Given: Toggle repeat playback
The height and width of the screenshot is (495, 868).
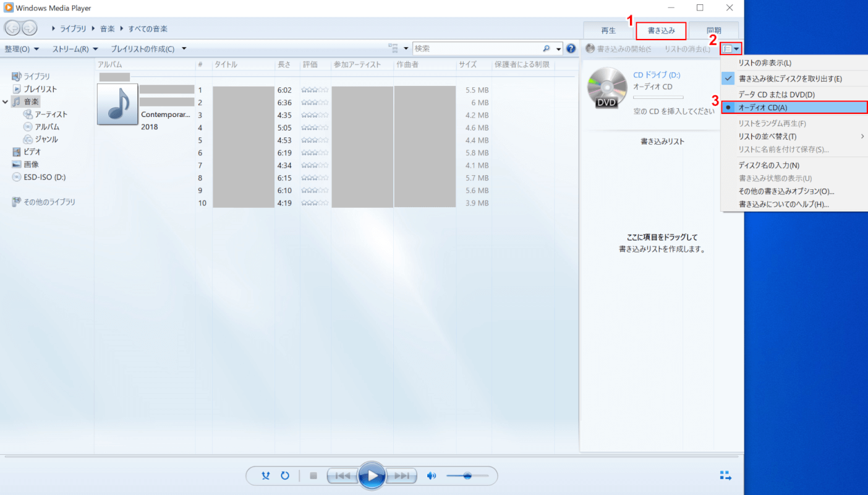Looking at the screenshot, I should (285, 476).
